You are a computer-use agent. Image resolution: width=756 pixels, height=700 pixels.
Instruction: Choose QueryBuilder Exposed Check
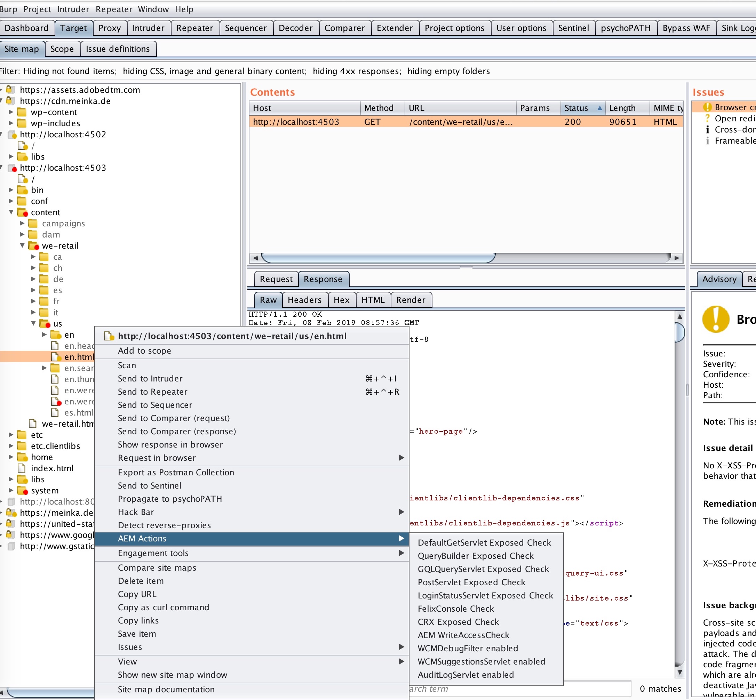pos(475,556)
